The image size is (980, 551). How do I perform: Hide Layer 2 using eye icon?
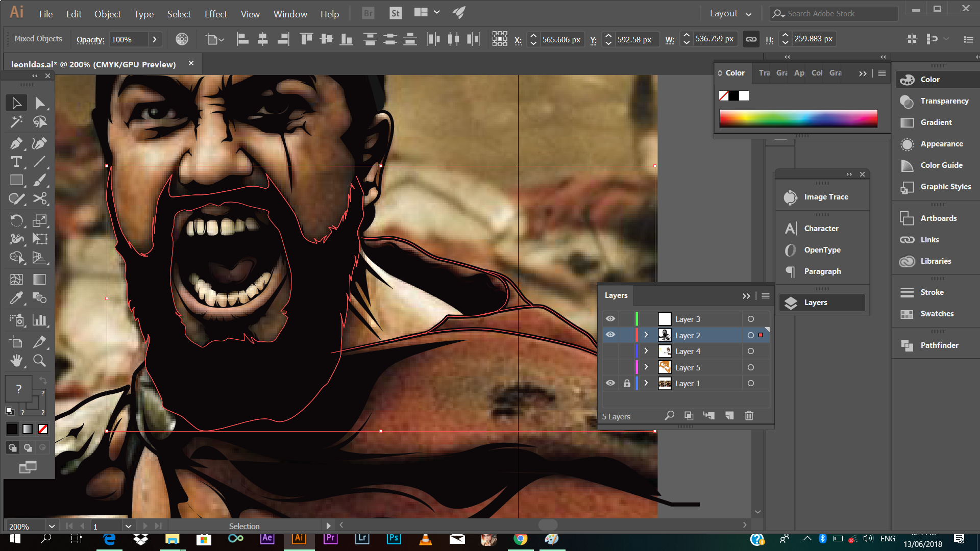pos(610,335)
